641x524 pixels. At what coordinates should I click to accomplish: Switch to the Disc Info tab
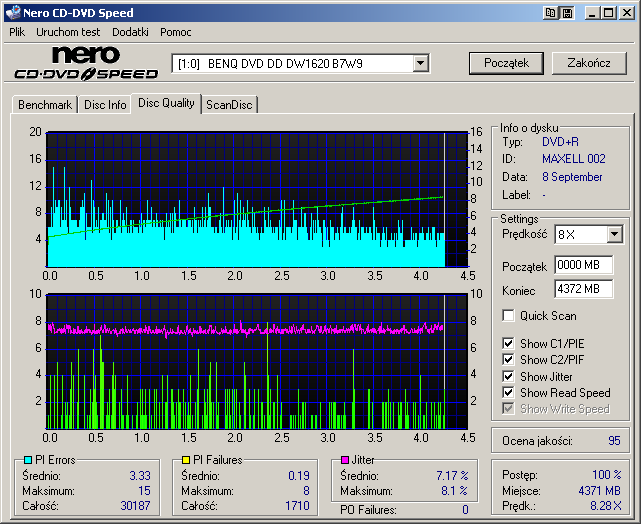[x=105, y=105]
